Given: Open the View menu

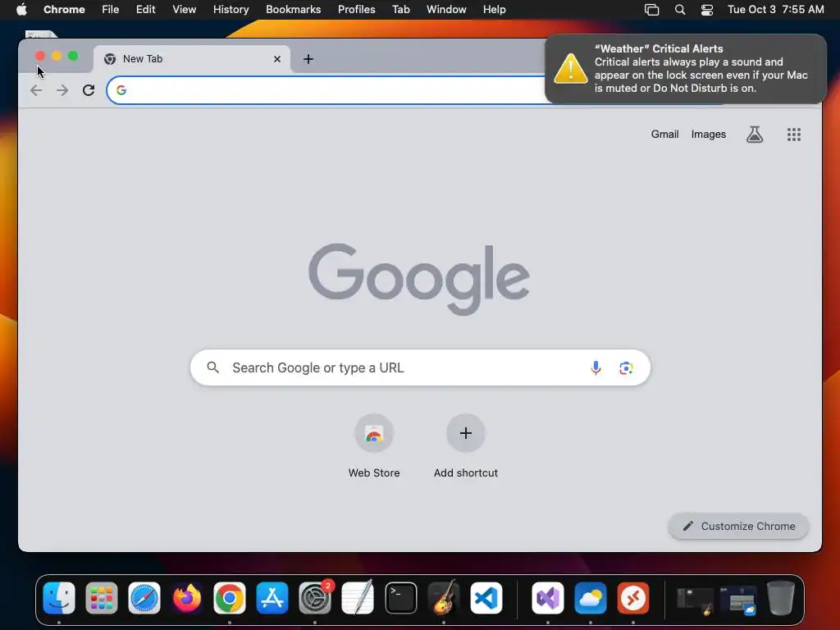Looking at the screenshot, I should [x=184, y=10].
